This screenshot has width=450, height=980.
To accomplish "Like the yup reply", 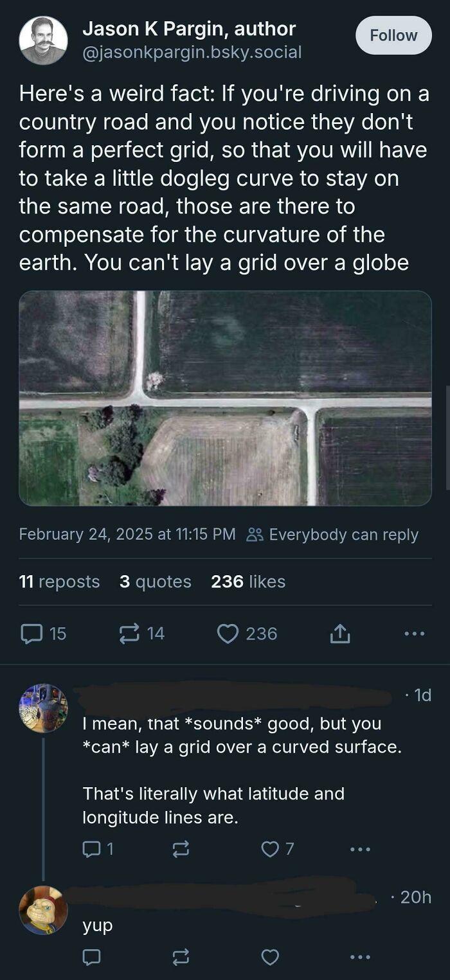I will click(x=271, y=958).
